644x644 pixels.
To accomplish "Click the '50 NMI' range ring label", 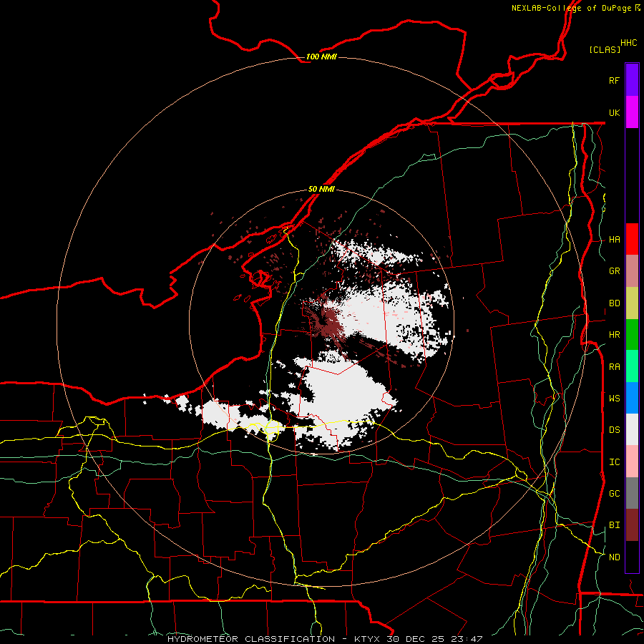I will [x=321, y=189].
